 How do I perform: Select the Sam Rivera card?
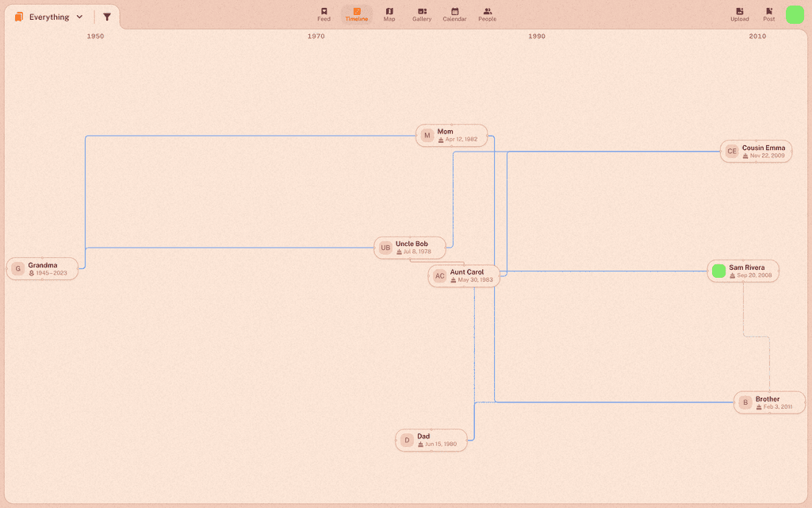click(743, 271)
